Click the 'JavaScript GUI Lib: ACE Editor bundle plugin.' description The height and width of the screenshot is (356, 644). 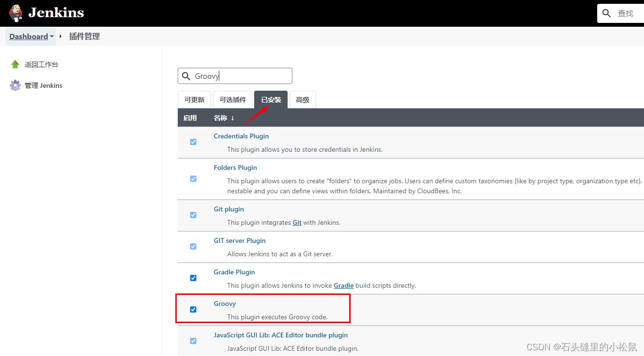[293, 348]
